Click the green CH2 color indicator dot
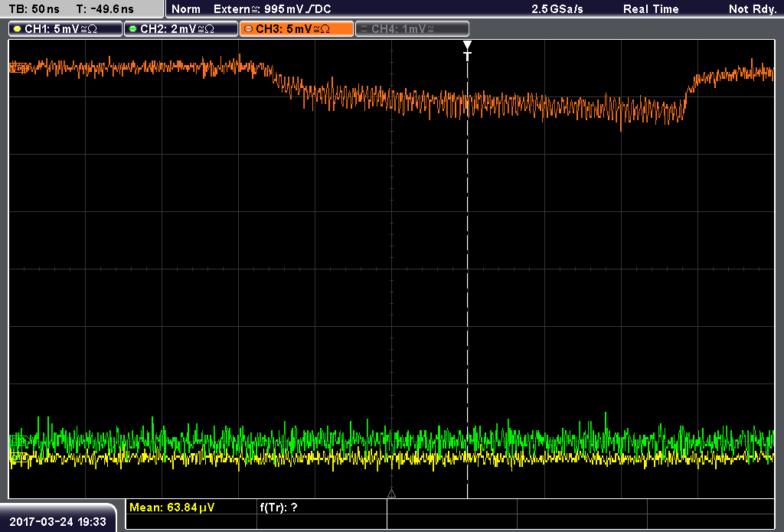 (133, 29)
